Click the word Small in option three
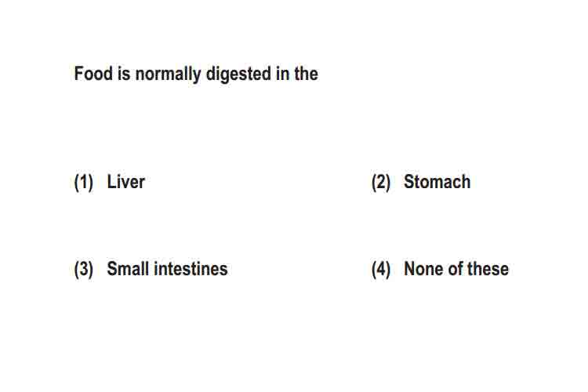 click(128, 269)
